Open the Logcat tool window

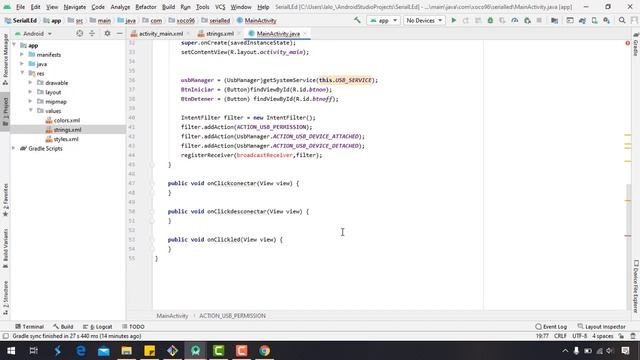coord(98,327)
